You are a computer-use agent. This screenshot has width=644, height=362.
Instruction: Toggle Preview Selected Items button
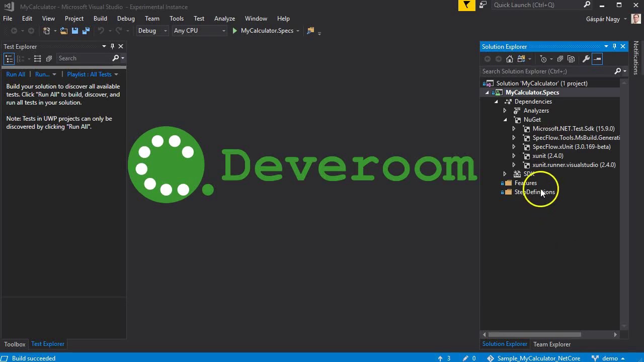[x=597, y=59]
